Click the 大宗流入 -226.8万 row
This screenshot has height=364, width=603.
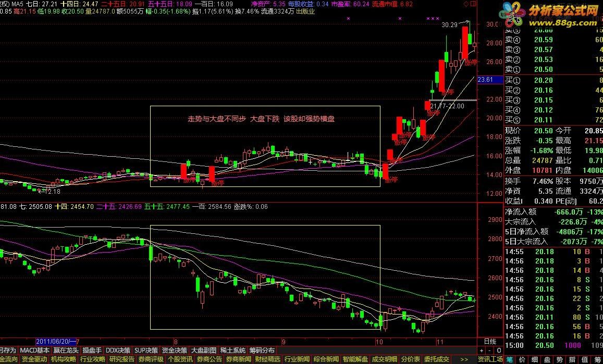(553, 222)
